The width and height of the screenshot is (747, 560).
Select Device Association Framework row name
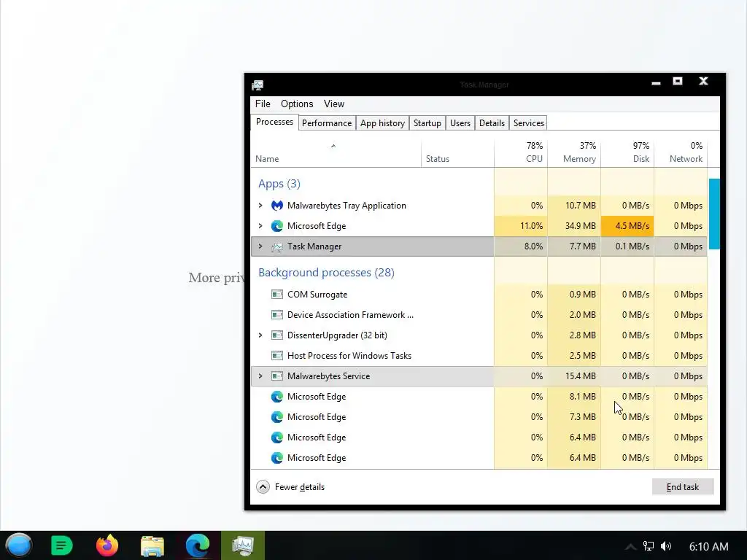point(350,315)
